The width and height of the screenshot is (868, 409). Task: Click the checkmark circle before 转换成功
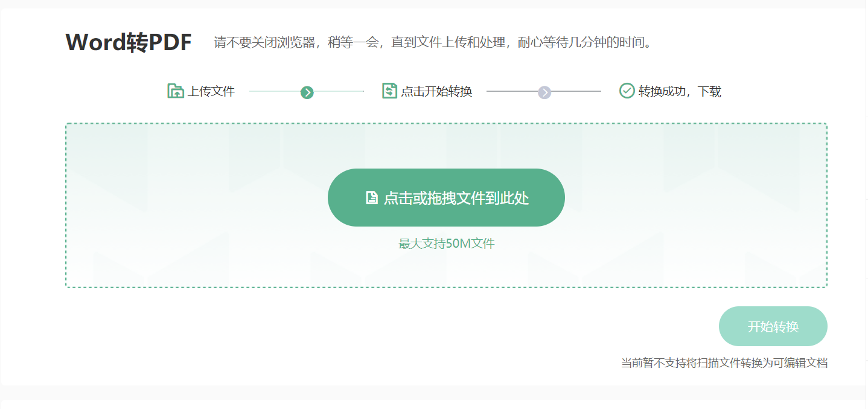(x=627, y=91)
